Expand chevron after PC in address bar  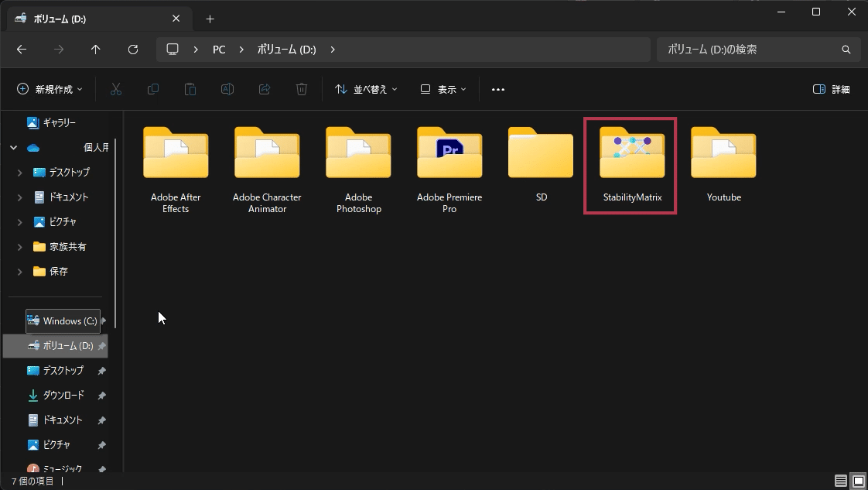click(x=241, y=50)
